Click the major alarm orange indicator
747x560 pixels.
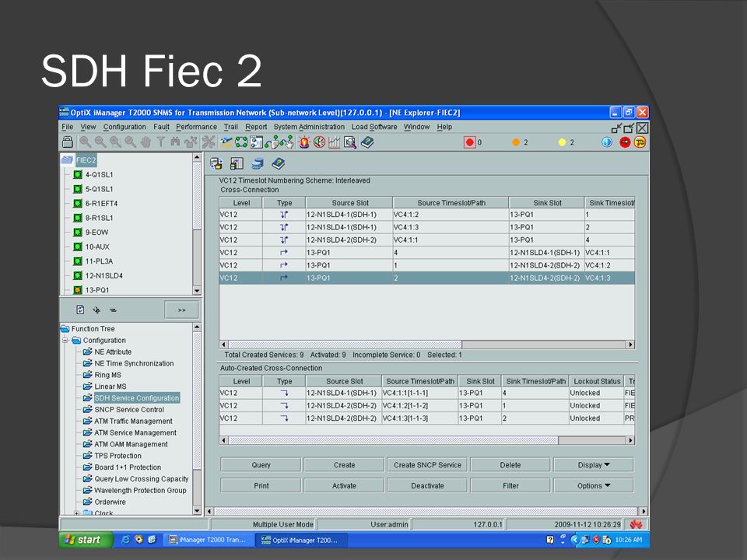[515, 142]
